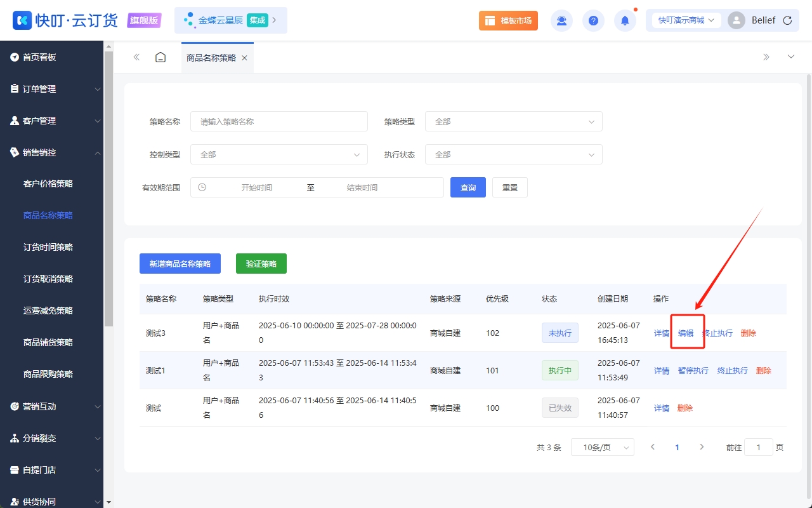812x508 pixels.
Task: Select page number 1
Action: click(677, 447)
